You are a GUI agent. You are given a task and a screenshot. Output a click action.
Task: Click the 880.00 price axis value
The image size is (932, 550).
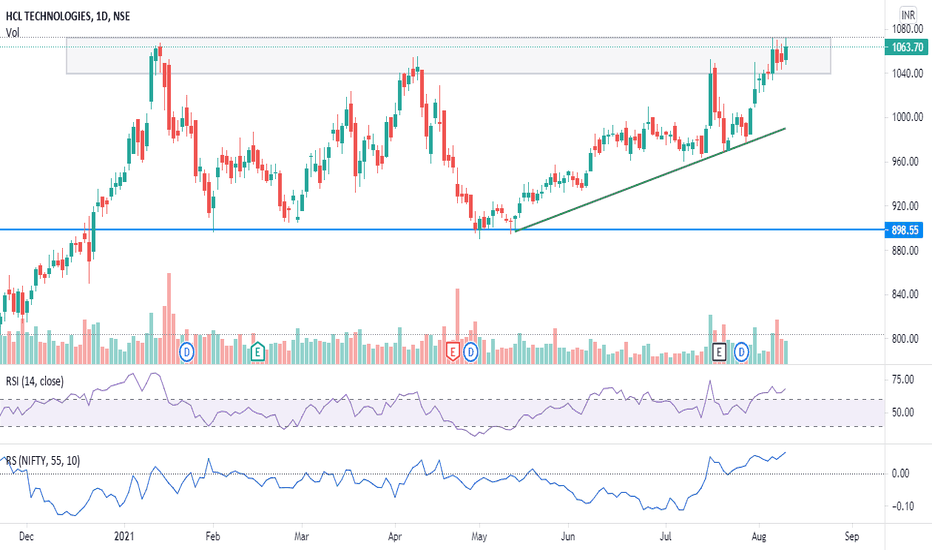coord(905,250)
